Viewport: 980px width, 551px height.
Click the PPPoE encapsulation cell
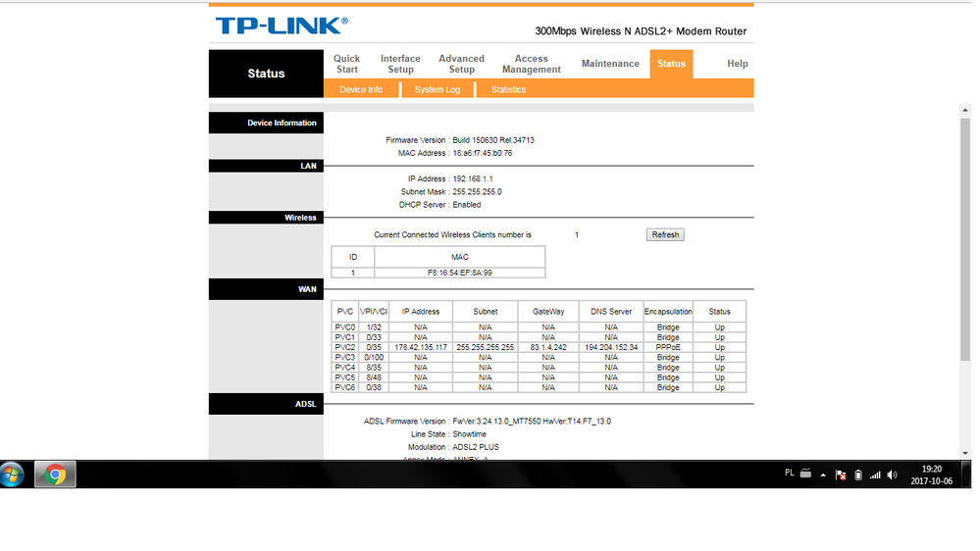pos(668,347)
